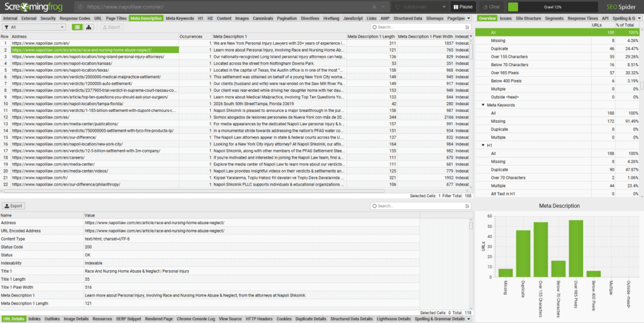Open the Lighthouse Details bottom tab
The height and width of the screenshot is (323, 644).
click(x=394, y=319)
